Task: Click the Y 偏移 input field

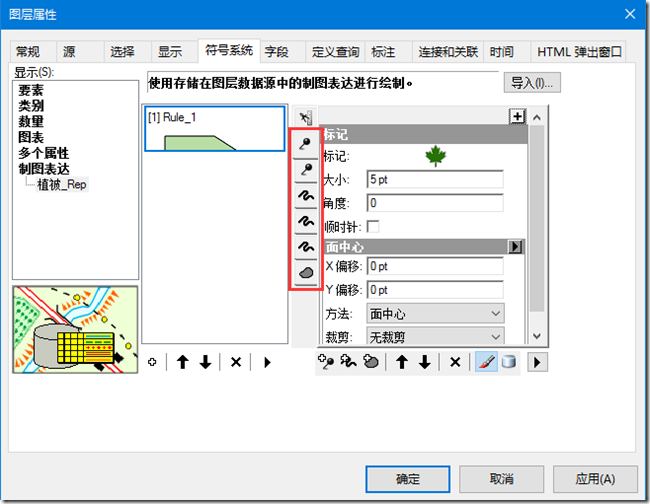Action: pyautogui.click(x=435, y=290)
